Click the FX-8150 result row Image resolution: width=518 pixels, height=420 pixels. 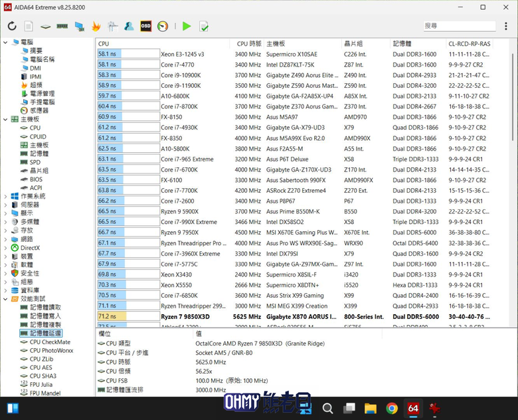[x=294, y=117]
